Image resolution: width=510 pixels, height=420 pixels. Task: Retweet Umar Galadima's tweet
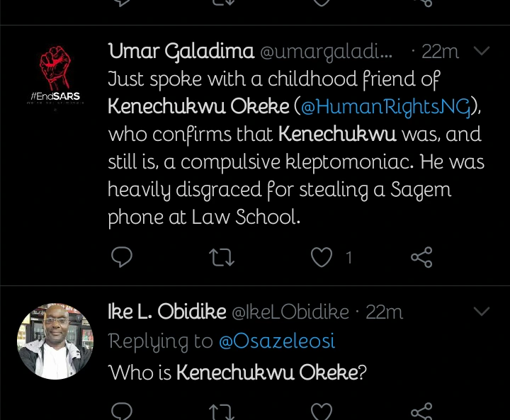(x=222, y=257)
